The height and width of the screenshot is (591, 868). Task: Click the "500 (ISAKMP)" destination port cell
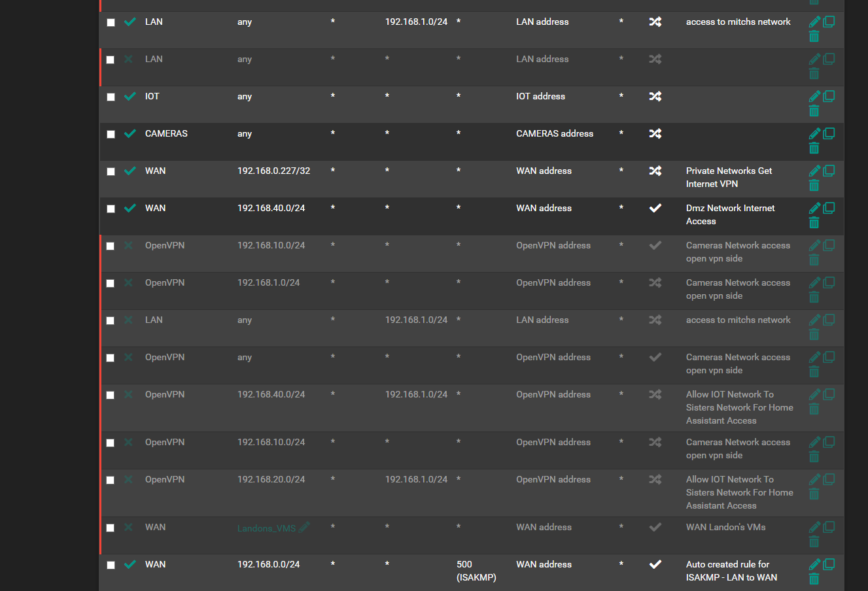pyautogui.click(x=476, y=571)
